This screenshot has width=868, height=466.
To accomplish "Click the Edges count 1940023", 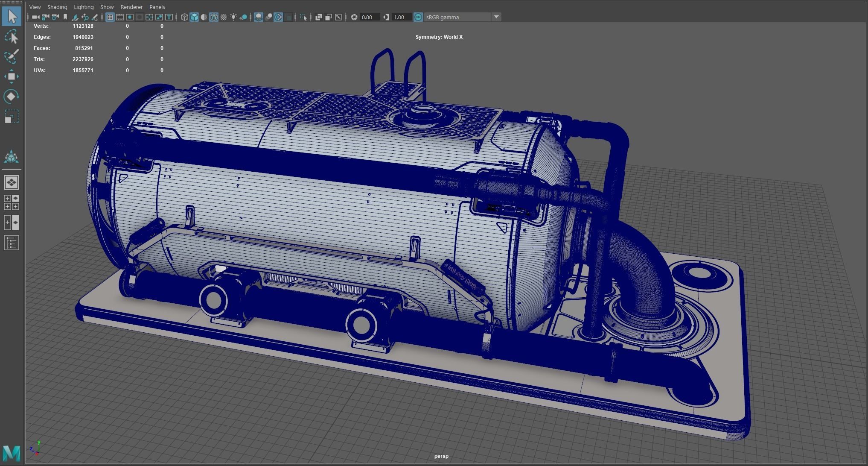I will (83, 37).
